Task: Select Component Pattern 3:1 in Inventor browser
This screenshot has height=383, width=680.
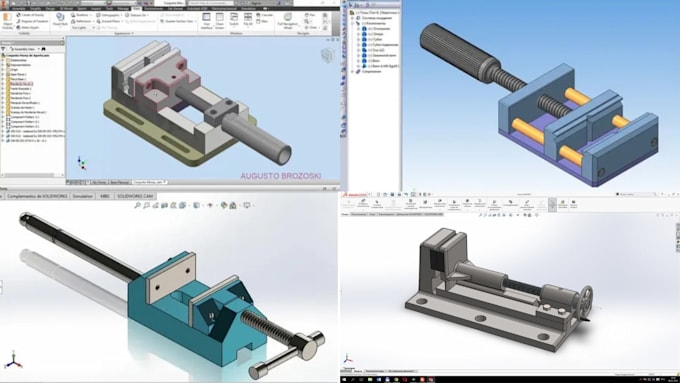Action: pyautogui.click(x=25, y=127)
